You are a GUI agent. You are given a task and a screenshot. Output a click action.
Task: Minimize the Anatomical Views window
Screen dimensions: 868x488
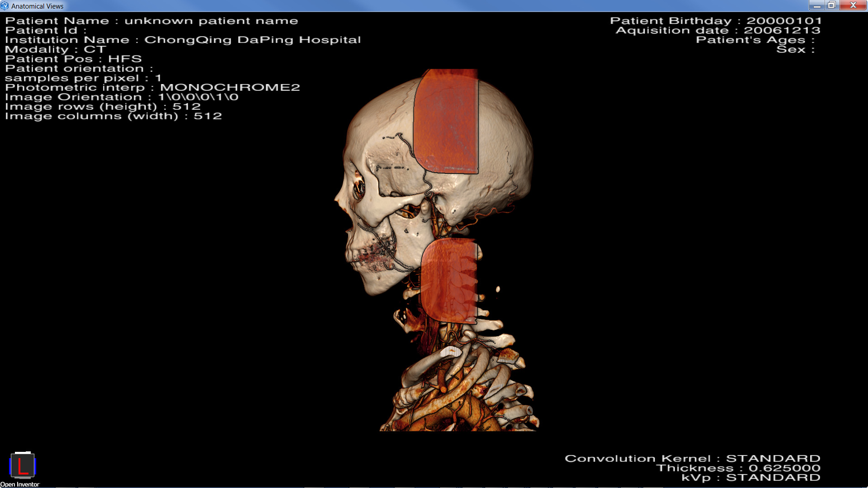point(816,5)
